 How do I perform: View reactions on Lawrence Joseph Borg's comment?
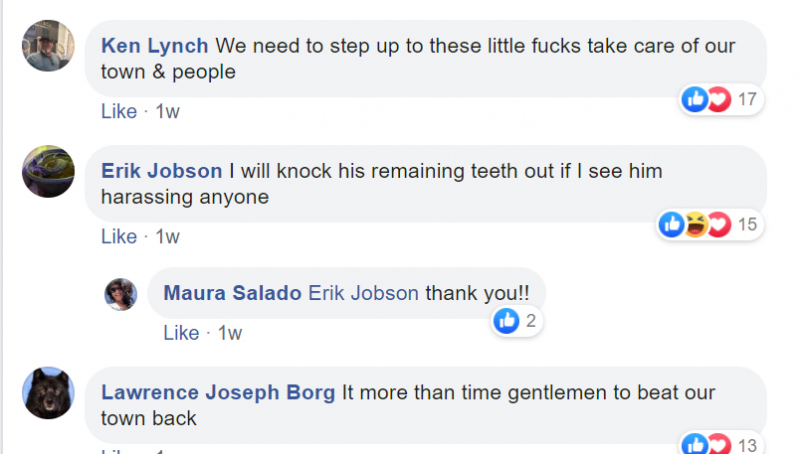(x=707, y=444)
